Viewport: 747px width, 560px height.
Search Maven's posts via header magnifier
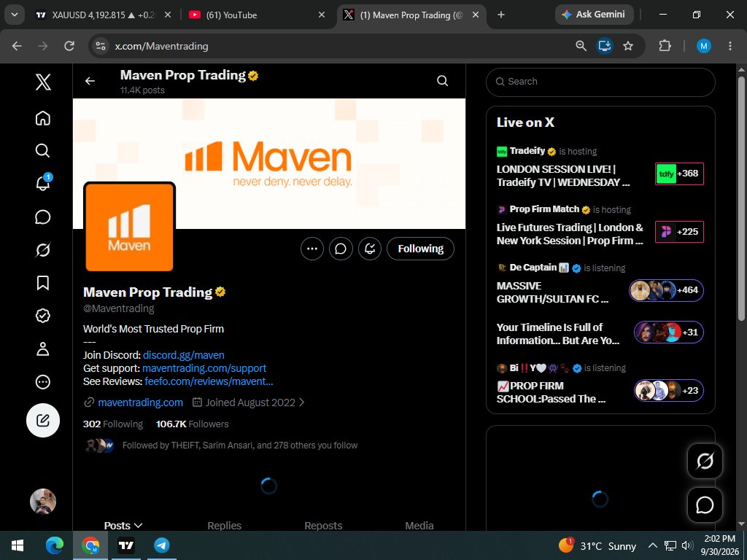(443, 81)
